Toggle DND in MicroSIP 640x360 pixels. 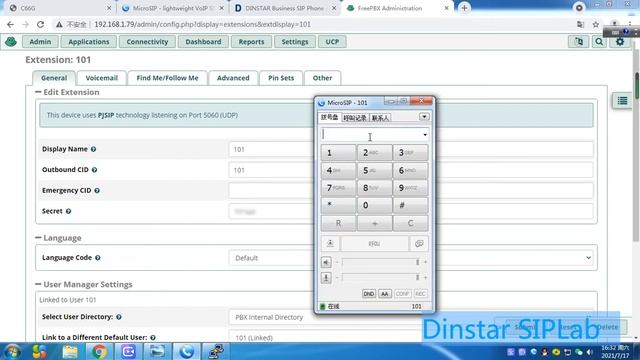tap(369, 294)
